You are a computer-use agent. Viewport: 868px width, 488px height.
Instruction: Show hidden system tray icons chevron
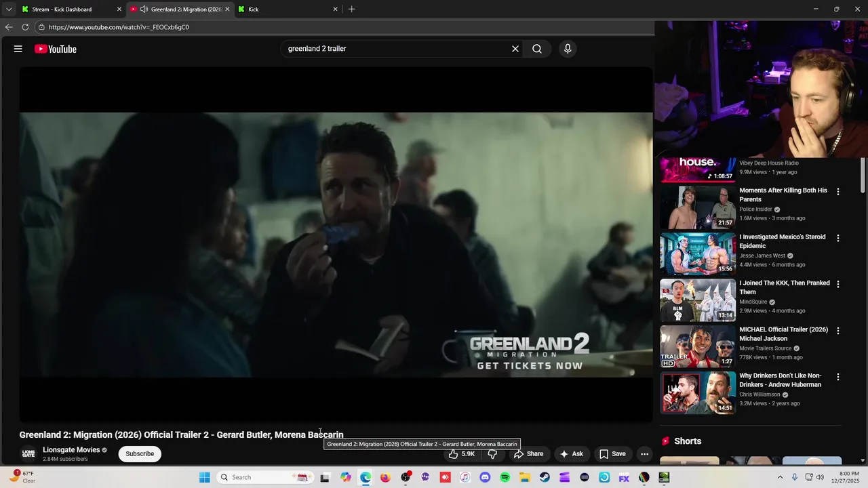[780, 477]
